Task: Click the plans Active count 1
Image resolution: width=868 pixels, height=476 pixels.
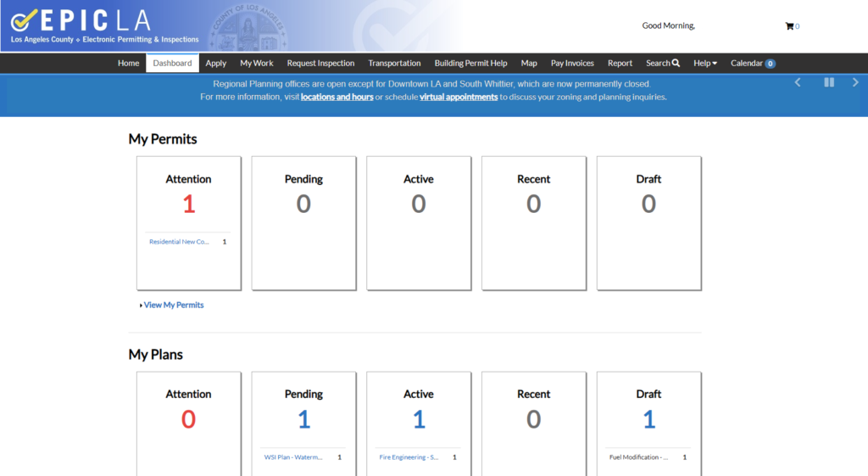Action: pyautogui.click(x=419, y=419)
